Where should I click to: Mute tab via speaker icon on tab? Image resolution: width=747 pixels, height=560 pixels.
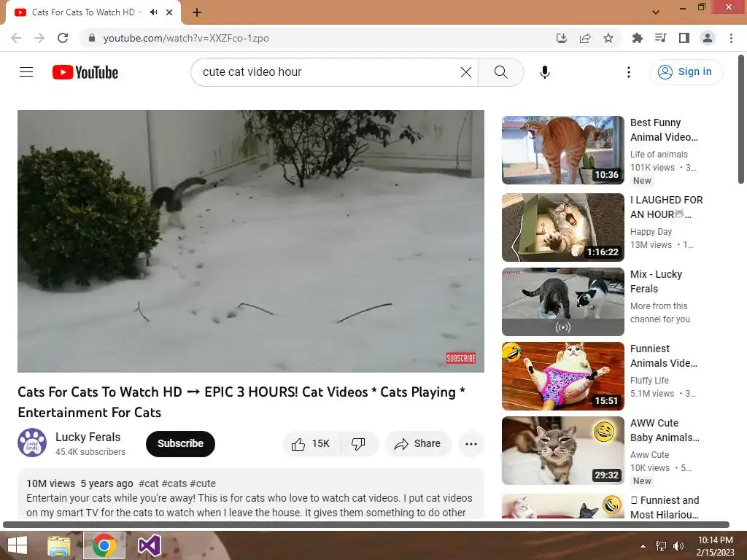(153, 12)
